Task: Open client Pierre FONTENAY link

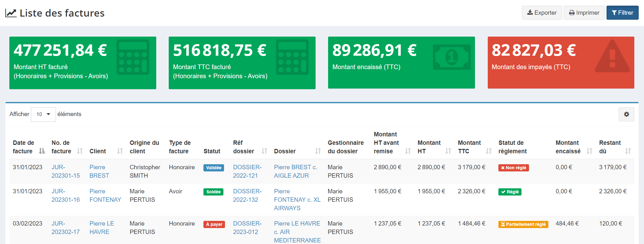Action: coord(105,196)
